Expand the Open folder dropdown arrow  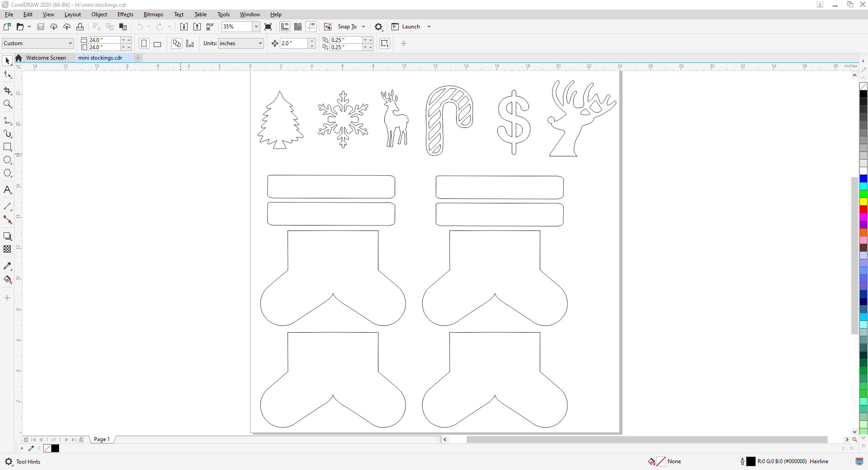coord(29,27)
